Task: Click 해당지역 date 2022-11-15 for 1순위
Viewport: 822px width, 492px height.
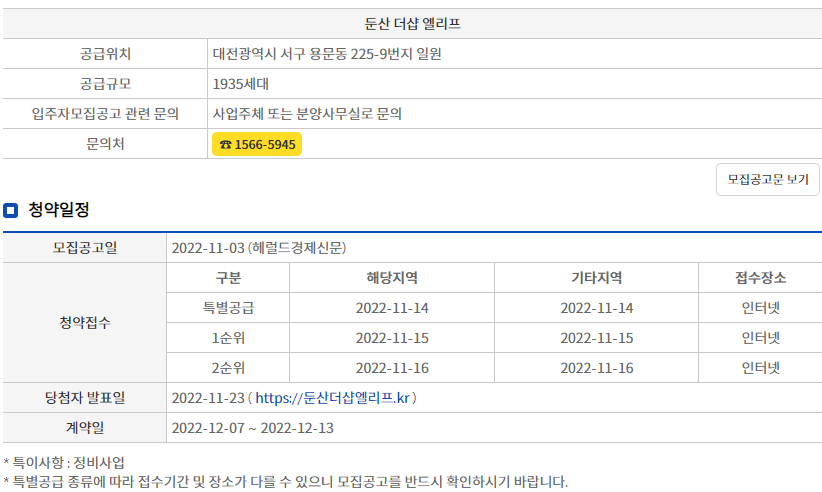Action: [x=392, y=338]
